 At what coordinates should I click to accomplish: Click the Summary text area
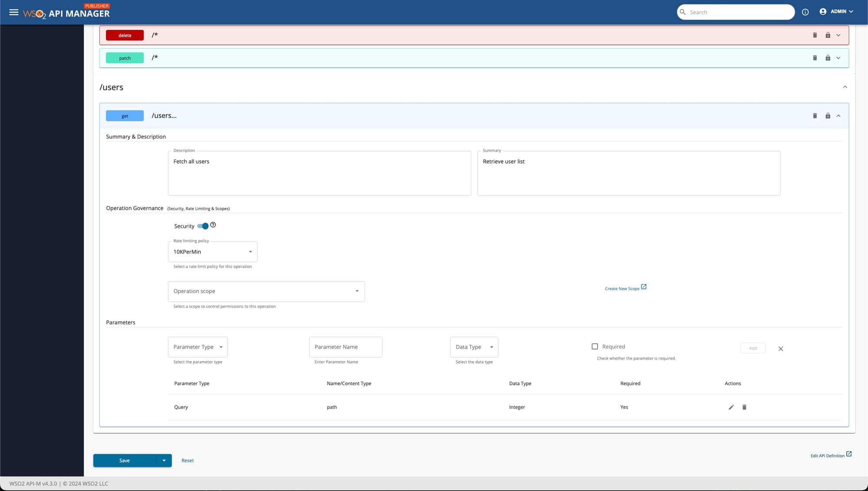(x=629, y=173)
